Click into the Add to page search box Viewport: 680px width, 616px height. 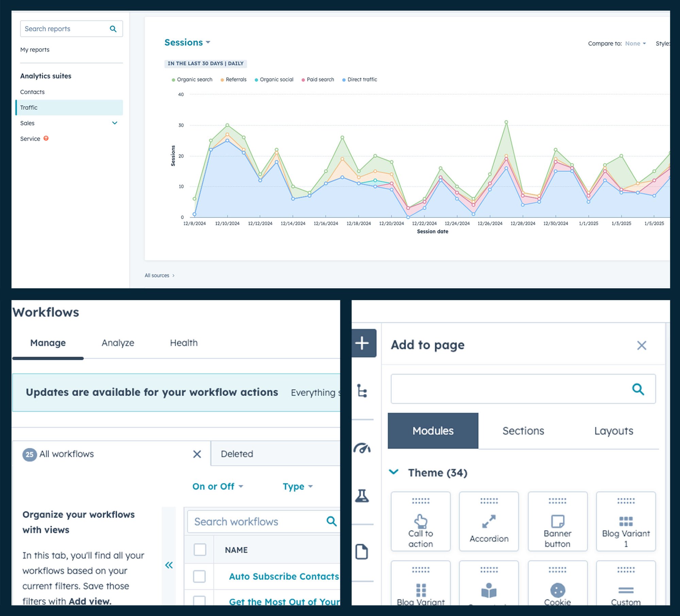point(523,389)
